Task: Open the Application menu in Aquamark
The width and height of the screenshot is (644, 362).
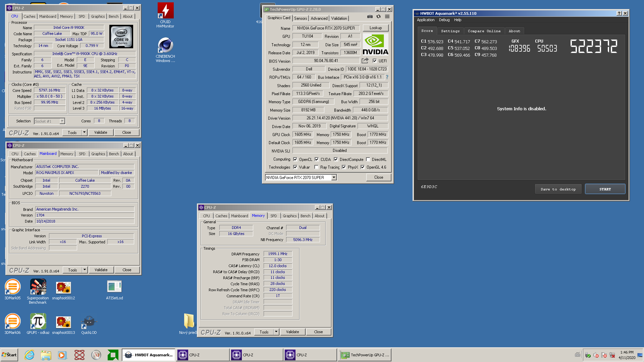Action: click(426, 20)
